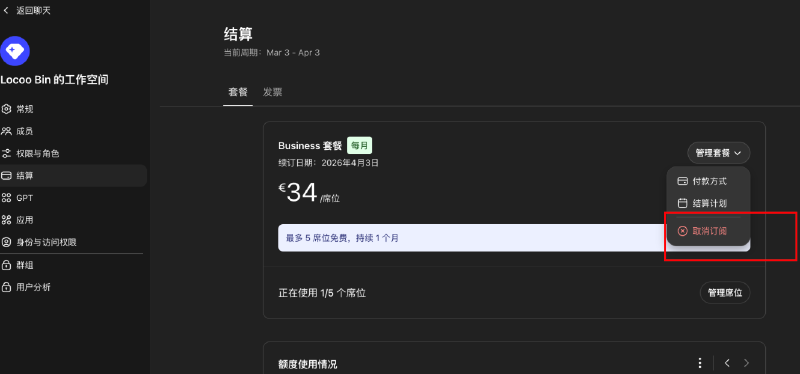The image size is (800, 374).
Task: Click the people icon beside 成员
Action: 6,131
